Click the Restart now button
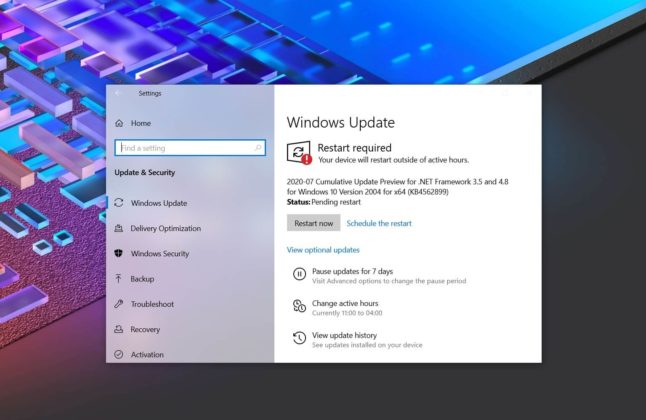This screenshot has height=420, width=646. tap(314, 223)
